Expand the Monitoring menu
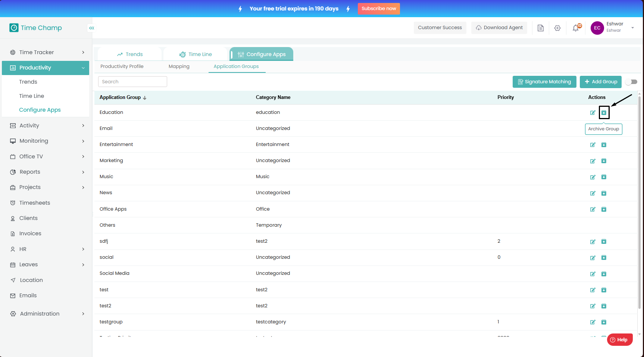Viewport: 644px width, 357px height. pos(46,141)
